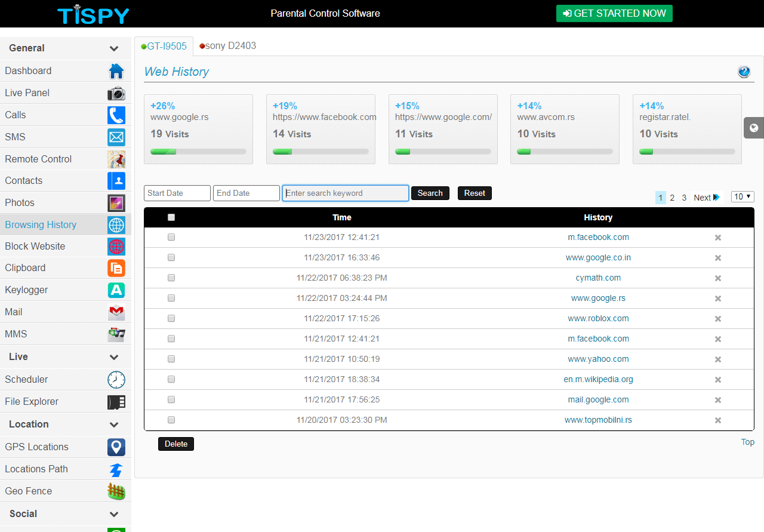Open SMS using the envelope icon
This screenshot has height=532, width=764.
click(x=116, y=137)
